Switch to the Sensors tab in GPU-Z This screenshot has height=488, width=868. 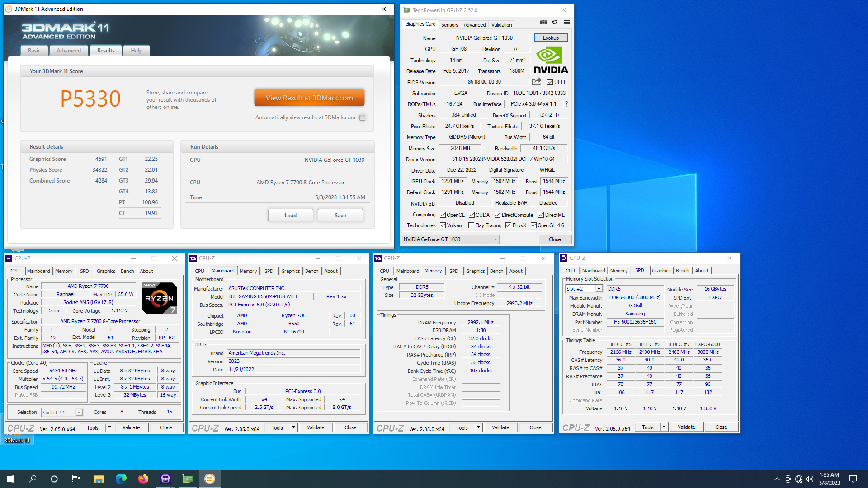[449, 25]
